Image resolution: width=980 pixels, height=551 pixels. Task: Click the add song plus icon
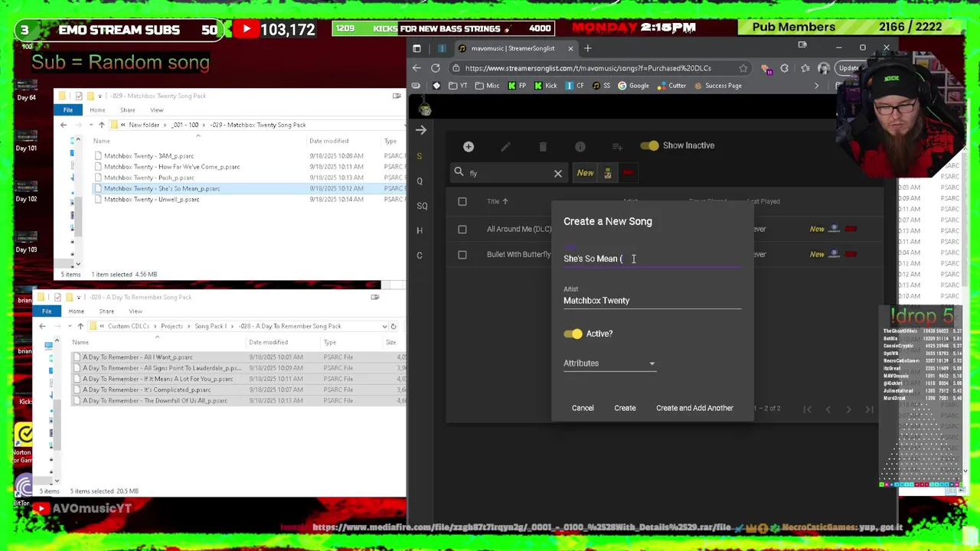(469, 146)
